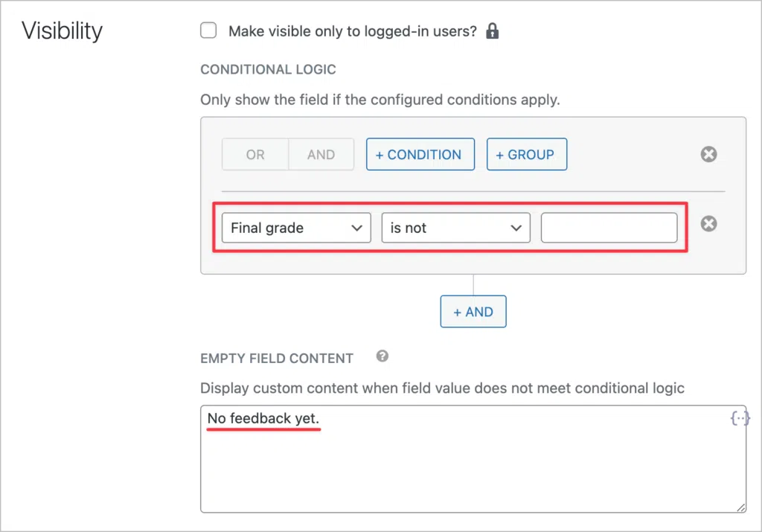
Task: Enable visible only to logged-in users checkbox
Action: (209, 31)
